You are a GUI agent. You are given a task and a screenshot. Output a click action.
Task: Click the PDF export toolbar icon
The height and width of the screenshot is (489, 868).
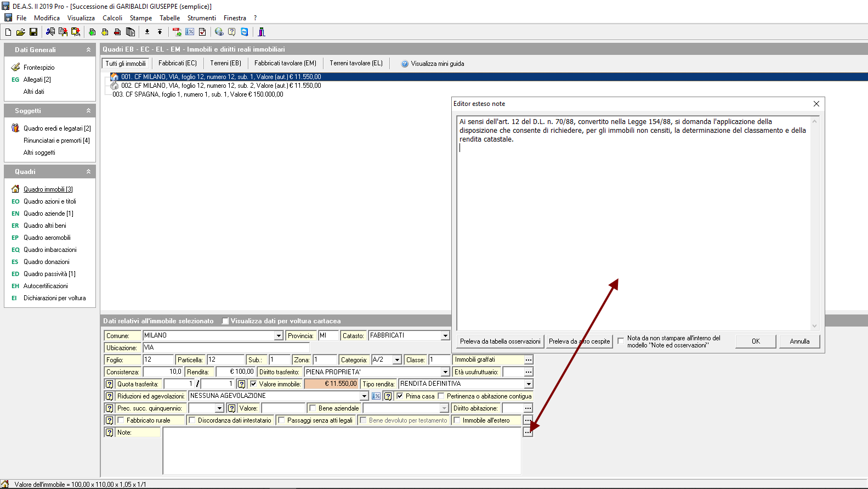[177, 32]
